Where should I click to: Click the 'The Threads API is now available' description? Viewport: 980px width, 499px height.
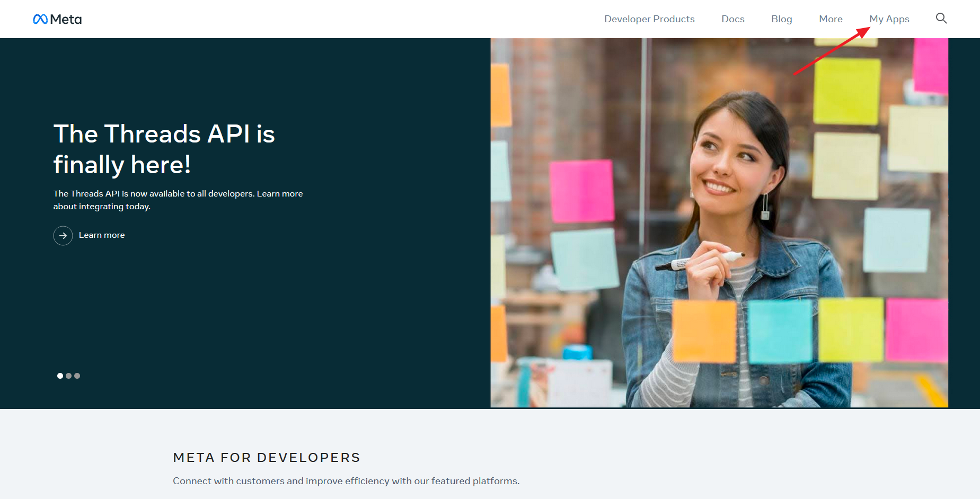(x=178, y=200)
